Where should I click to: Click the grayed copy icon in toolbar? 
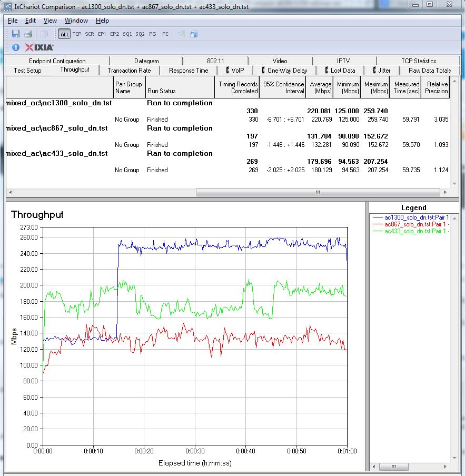44,34
